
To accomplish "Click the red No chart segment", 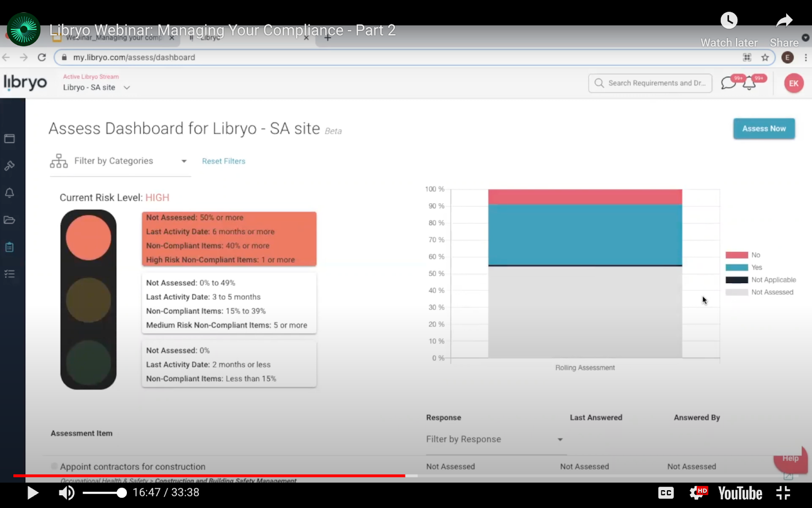I will pos(585,197).
